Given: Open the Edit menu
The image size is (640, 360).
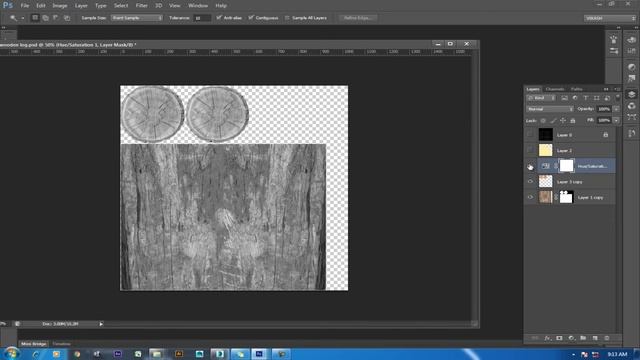Looking at the screenshot, I should [41, 6].
